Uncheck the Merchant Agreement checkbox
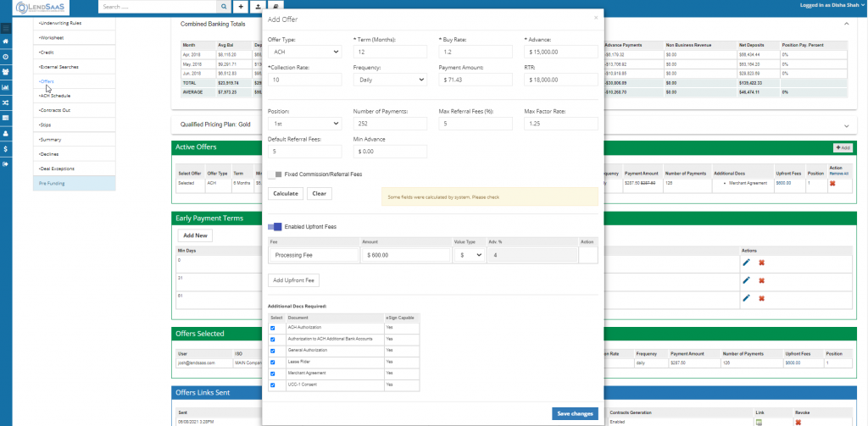The image size is (868, 426). (272, 373)
